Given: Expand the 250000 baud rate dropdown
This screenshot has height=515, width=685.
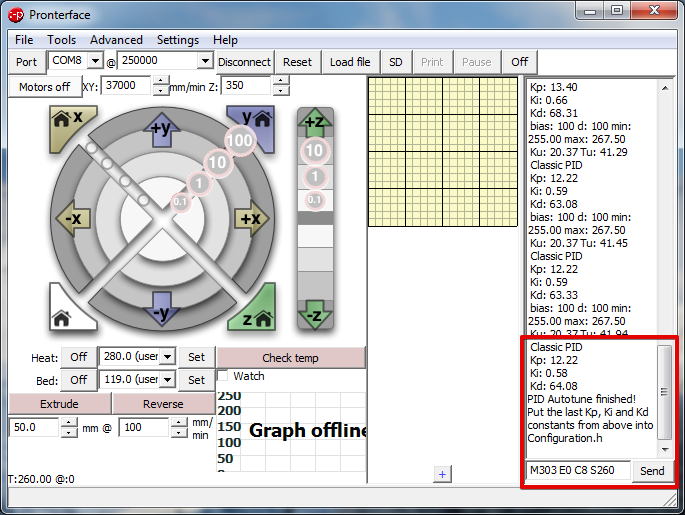Looking at the screenshot, I should point(205,61).
